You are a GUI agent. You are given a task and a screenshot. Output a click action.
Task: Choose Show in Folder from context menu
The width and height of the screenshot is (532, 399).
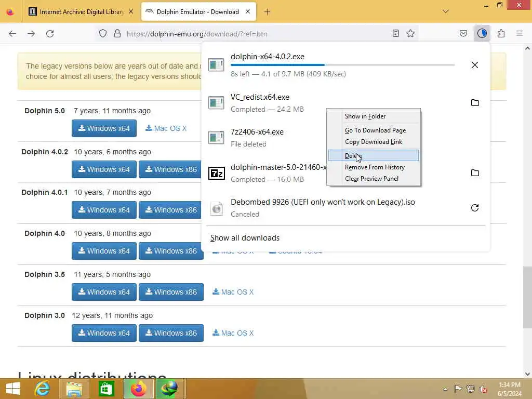[x=373, y=116]
